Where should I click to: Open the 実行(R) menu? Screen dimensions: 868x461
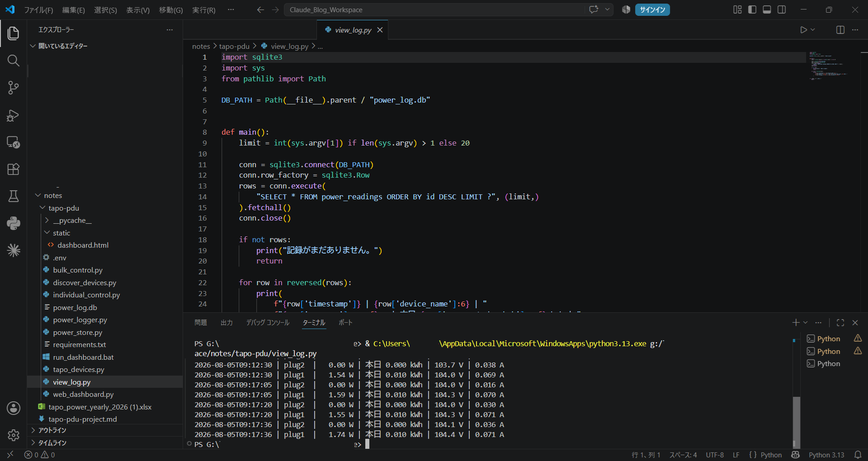pyautogui.click(x=203, y=10)
